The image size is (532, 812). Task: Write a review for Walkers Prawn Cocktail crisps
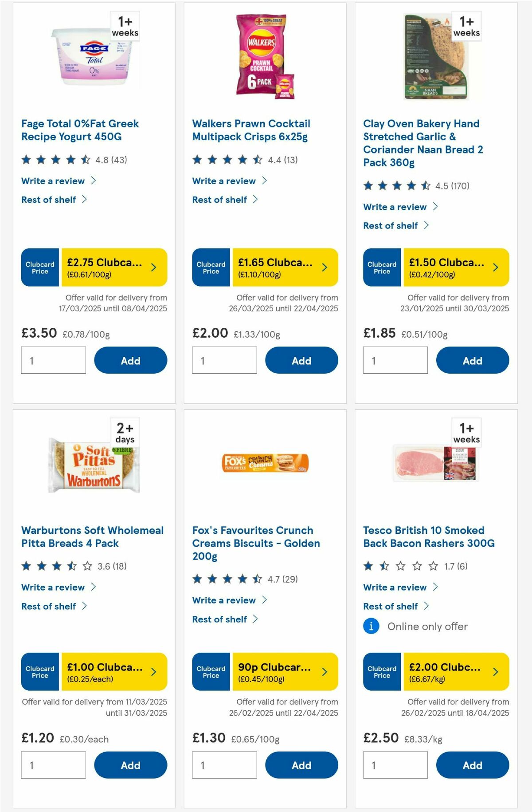[x=224, y=181]
